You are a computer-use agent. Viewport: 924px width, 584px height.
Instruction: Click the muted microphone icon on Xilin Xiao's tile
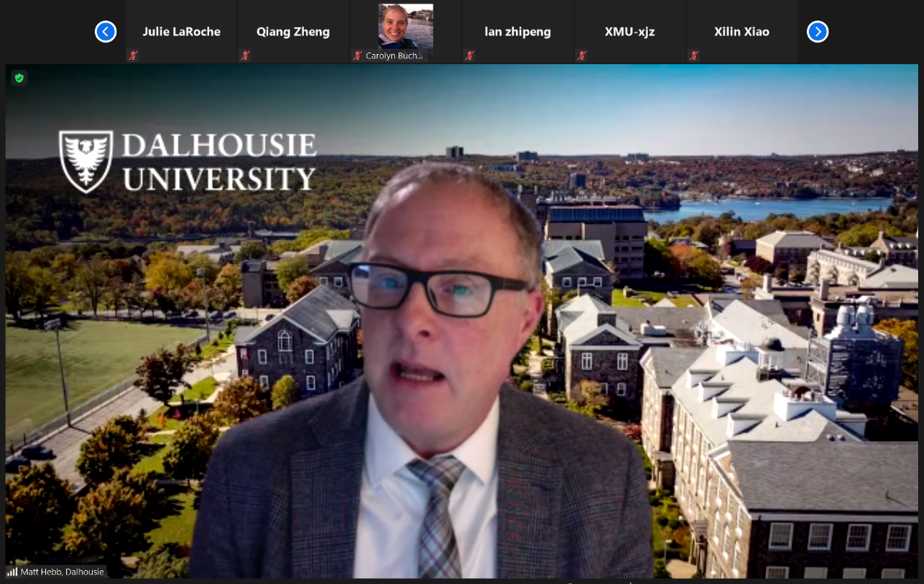pos(694,55)
